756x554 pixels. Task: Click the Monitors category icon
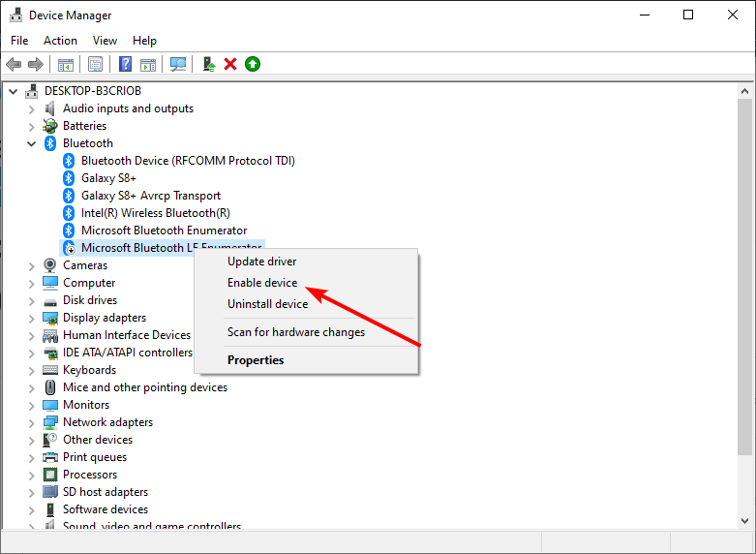point(50,405)
